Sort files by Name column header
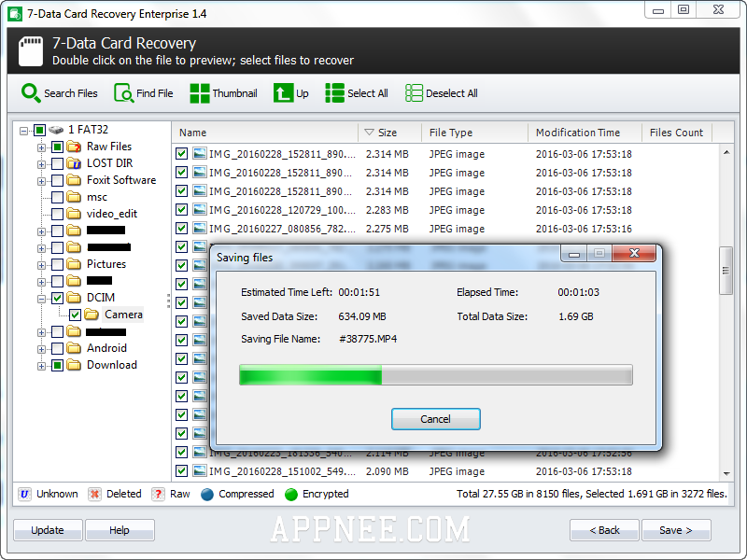Screen dimensions: 747x560 (265, 133)
